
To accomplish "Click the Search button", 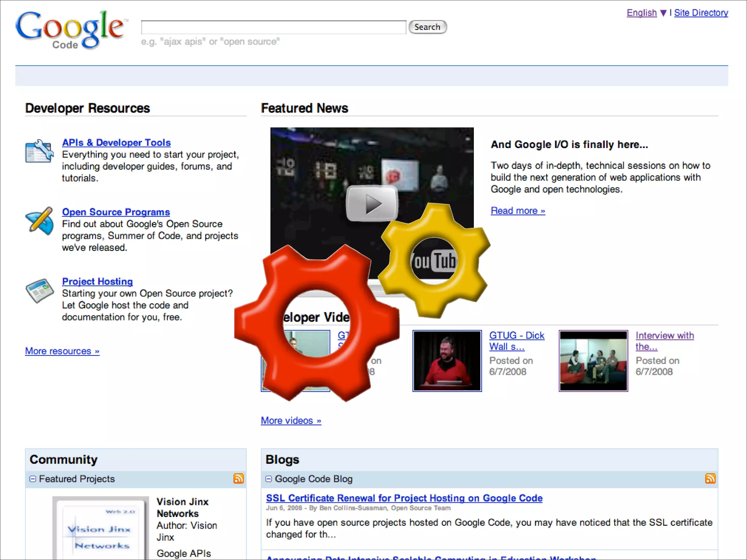I will (427, 27).
